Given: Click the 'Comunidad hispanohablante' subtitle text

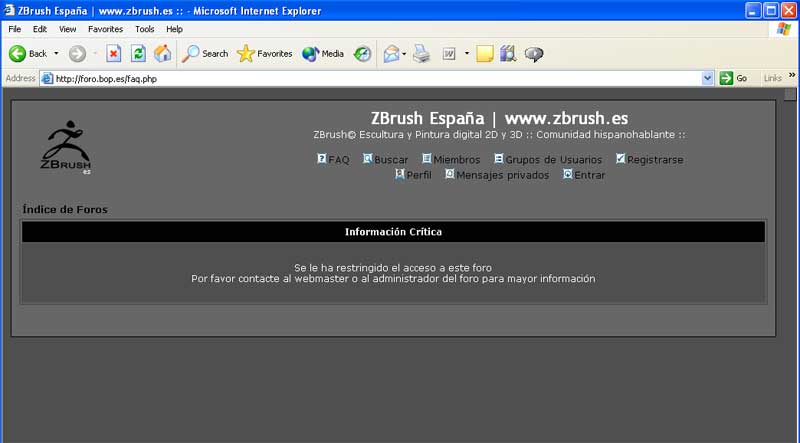Looking at the screenshot, I should (606, 135).
